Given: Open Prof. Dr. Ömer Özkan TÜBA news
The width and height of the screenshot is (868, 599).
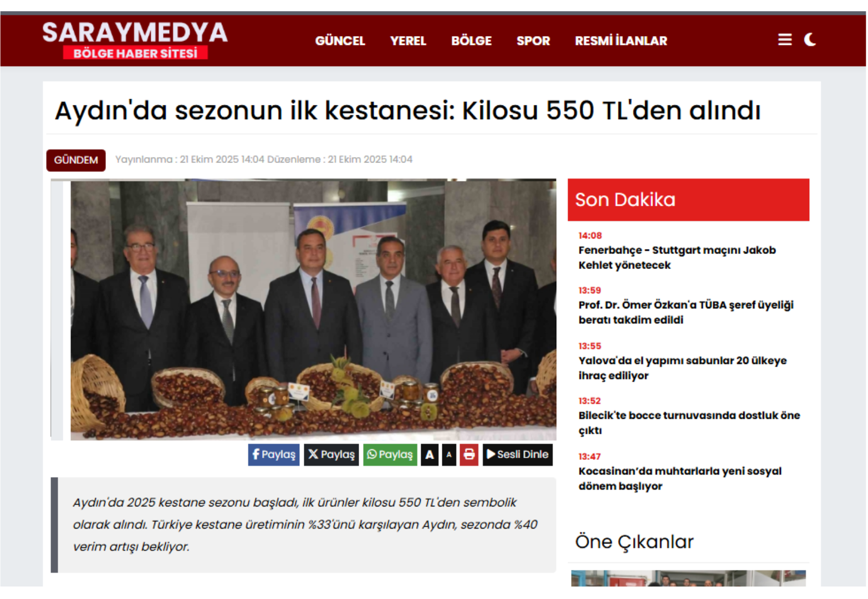Looking at the screenshot, I should (686, 312).
